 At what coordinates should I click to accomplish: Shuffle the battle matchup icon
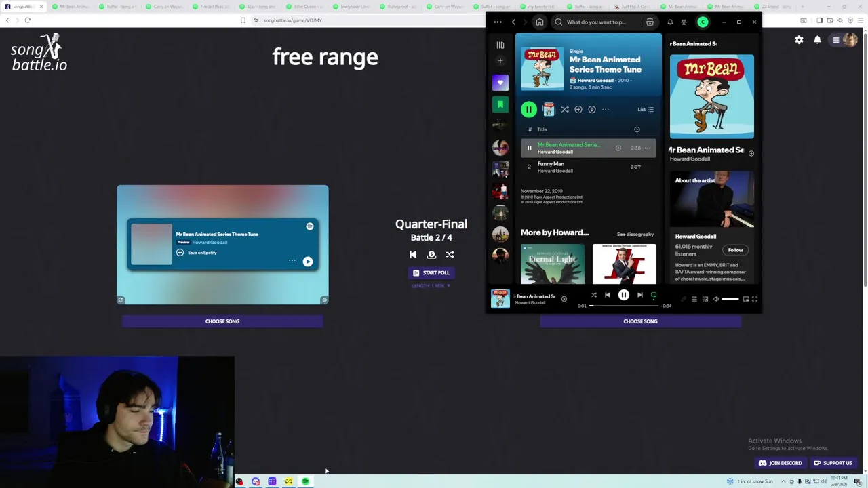[x=450, y=255]
